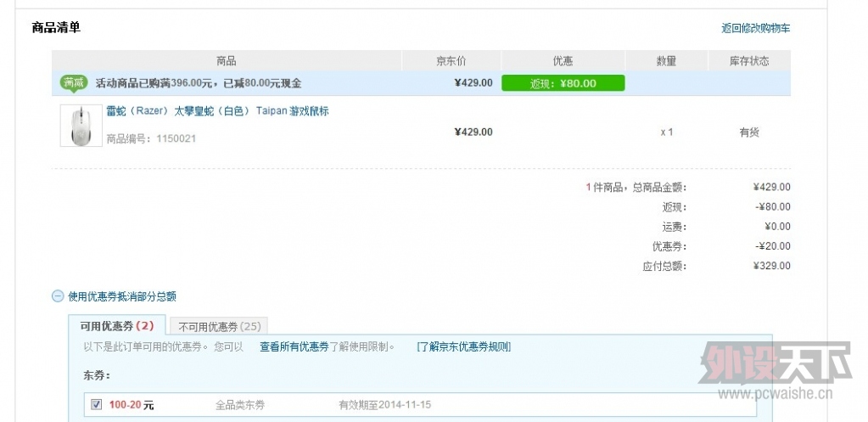
Task: Open the 了解京东优惠券规则 link
Action: pyautogui.click(x=463, y=347)
